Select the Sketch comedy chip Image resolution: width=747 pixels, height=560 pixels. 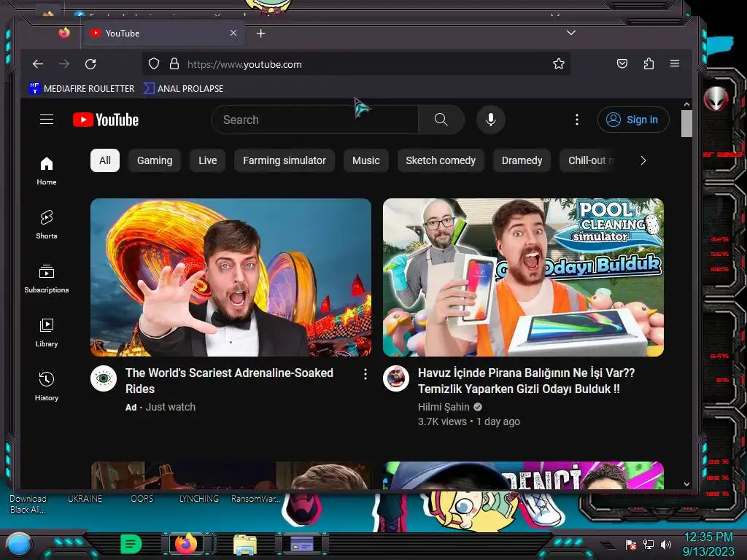coord(441,160)
